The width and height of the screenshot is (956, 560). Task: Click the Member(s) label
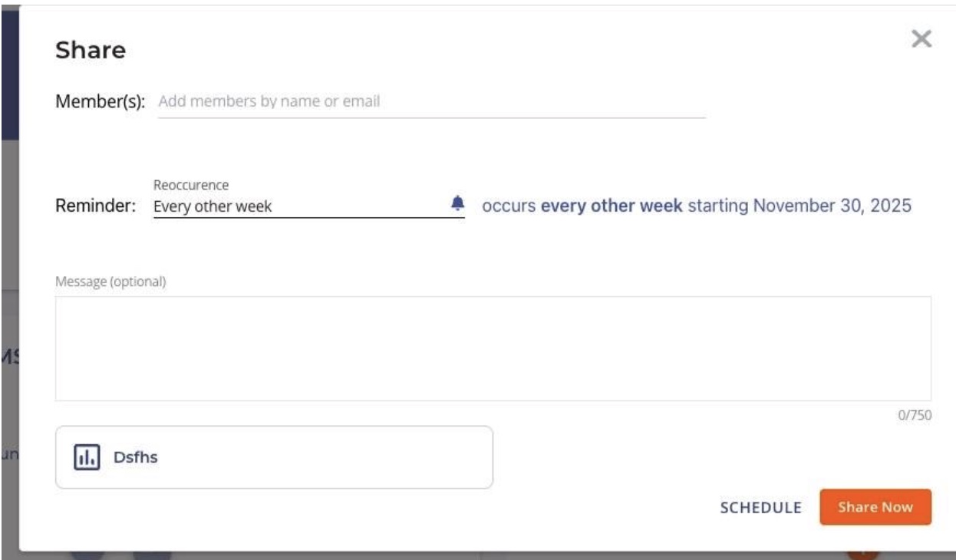point(100,101)
